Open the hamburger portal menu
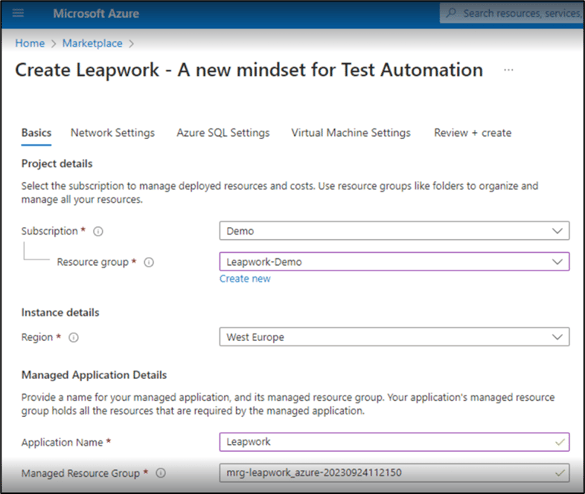The height and width of the screenshot is (494, 585). tap(18, 14)
